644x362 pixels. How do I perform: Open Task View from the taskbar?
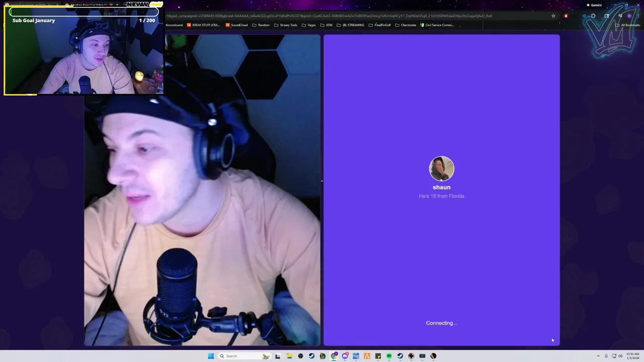278,356
